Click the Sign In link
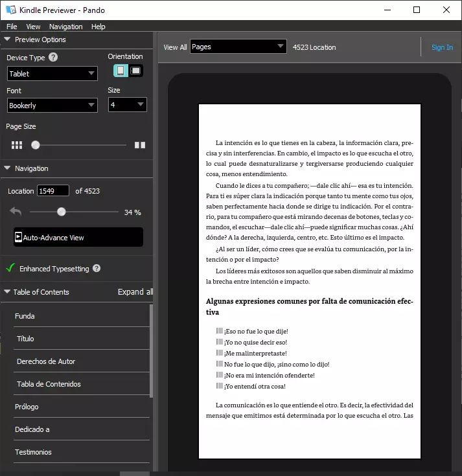 coord(443,47)
